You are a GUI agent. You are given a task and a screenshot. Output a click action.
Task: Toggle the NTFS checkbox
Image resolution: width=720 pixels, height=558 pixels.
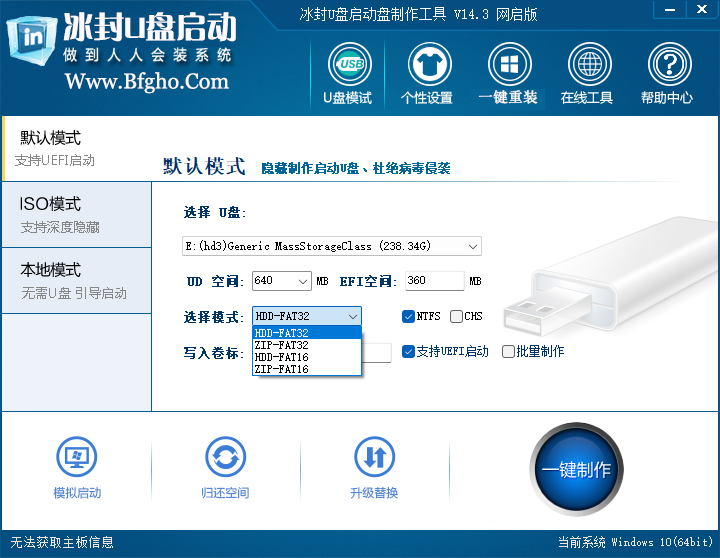[x=408, y=316]
